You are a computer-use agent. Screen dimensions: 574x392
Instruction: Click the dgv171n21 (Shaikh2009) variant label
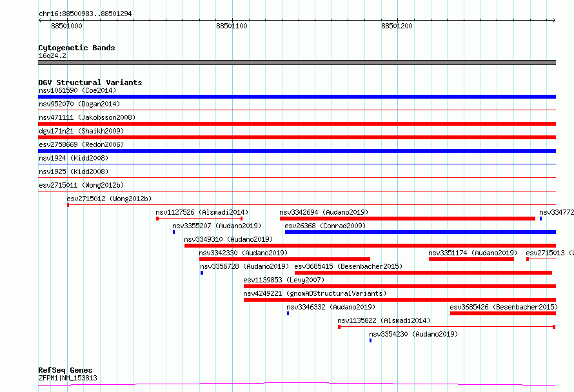point(81,131)
